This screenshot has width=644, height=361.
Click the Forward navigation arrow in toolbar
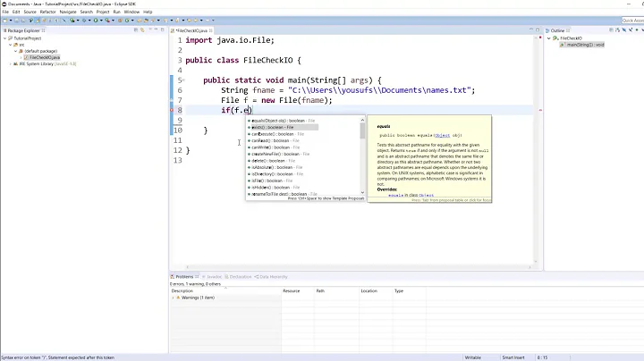click(207, 20)
